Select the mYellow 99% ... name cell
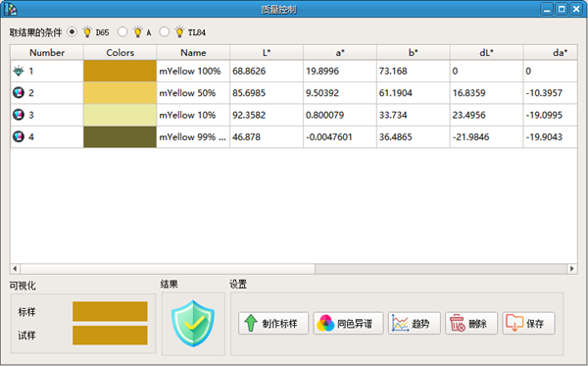Screen dimensions: 588x366 193,136
